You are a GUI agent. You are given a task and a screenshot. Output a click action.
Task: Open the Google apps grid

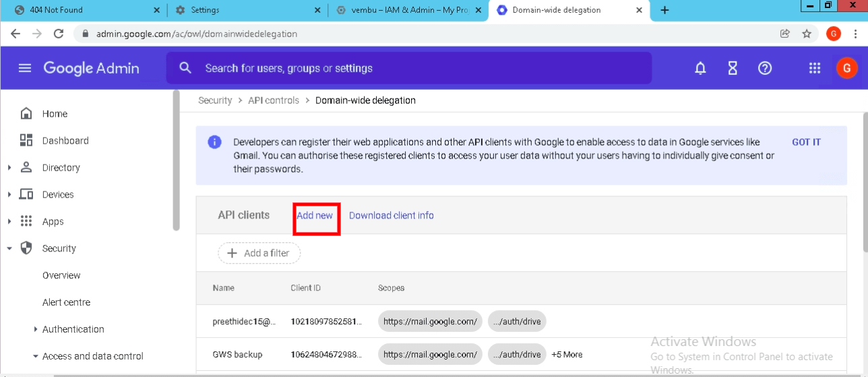815,68
